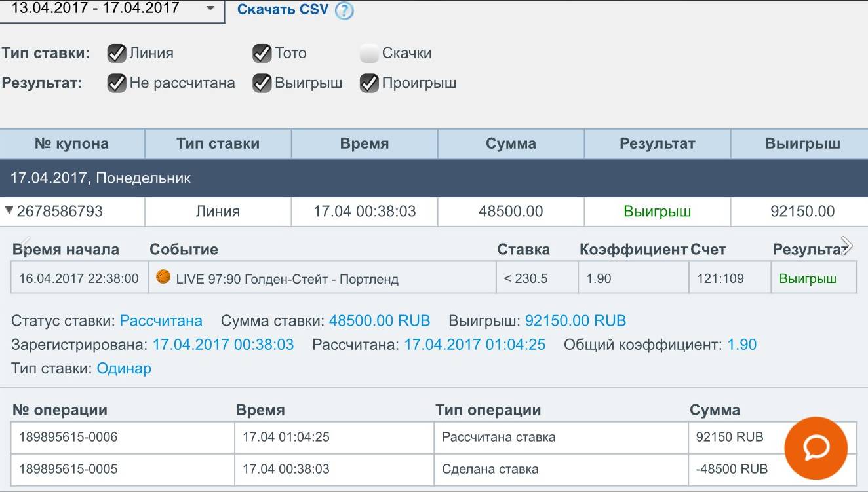
Task: Click operation number 189895615-0006
Action: (x=68, y=437)
